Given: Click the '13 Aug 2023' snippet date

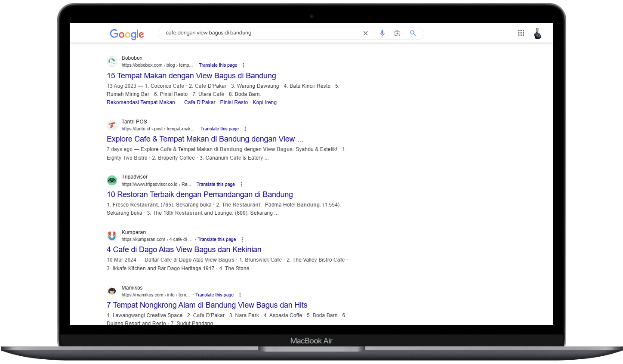Looking at the screenshot, I should (x=121, y=86).
